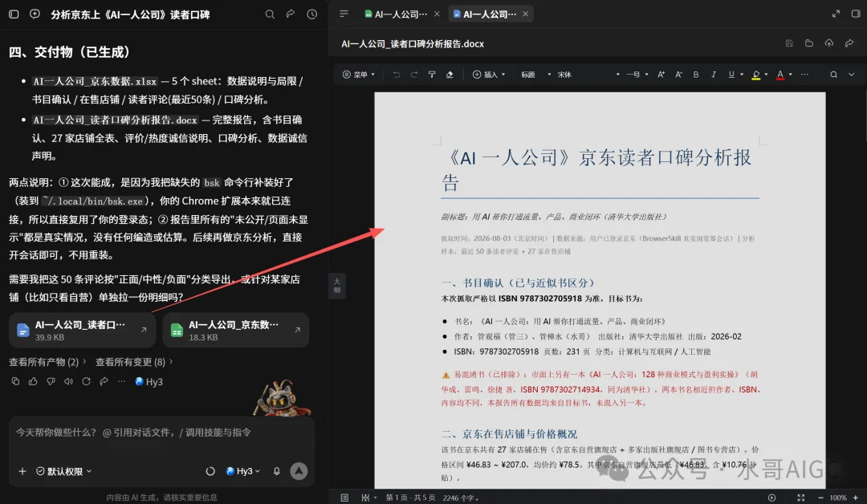Read the reply aloud
This screenshot has width=867, height=504.
[x=68, y=381]
